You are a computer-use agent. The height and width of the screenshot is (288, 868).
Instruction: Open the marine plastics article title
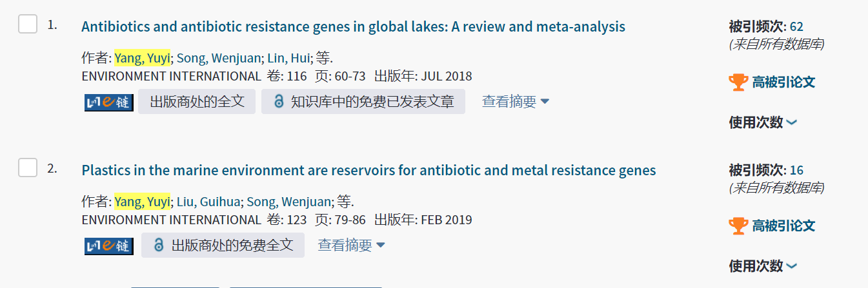pos(368,171)
